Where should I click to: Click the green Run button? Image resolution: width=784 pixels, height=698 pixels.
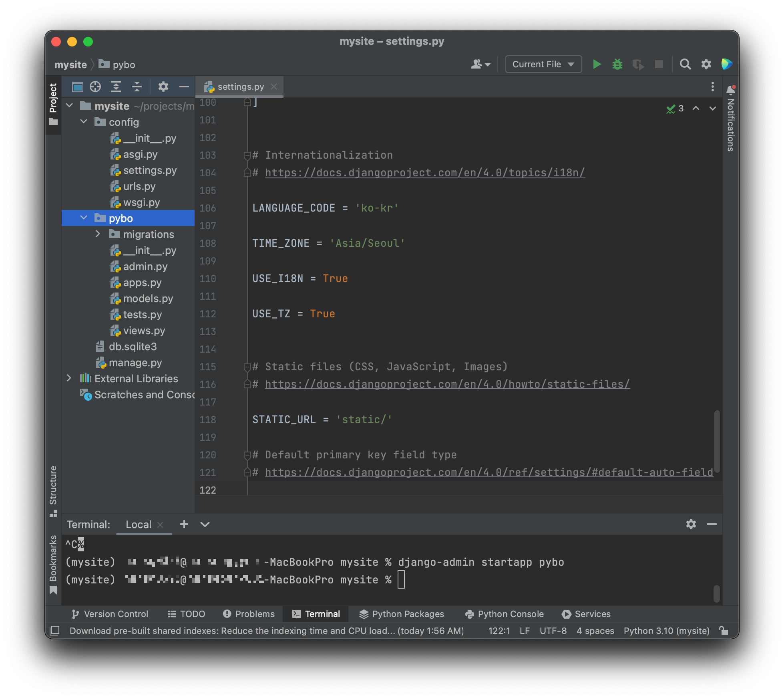tap(597, 64)
